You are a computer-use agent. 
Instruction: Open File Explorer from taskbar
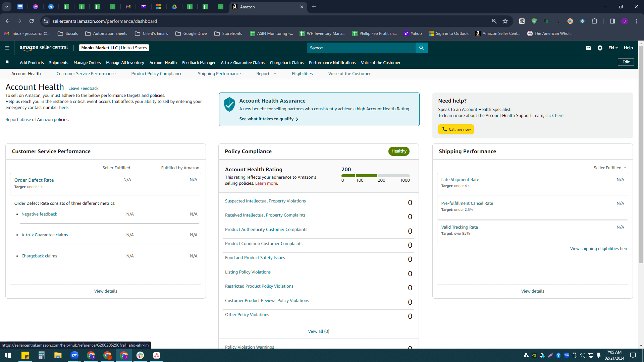coord(58,355)
